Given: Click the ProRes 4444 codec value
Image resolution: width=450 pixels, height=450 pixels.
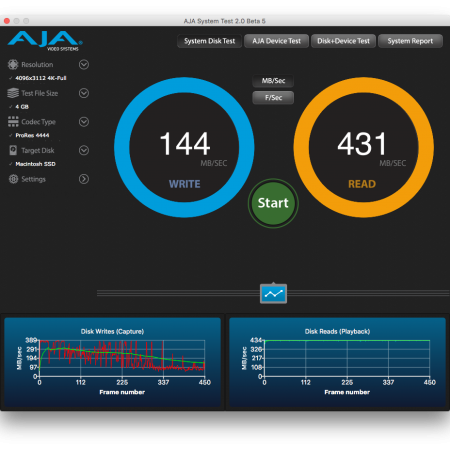Looking at the screenshot, I should [x=32, y=135].
